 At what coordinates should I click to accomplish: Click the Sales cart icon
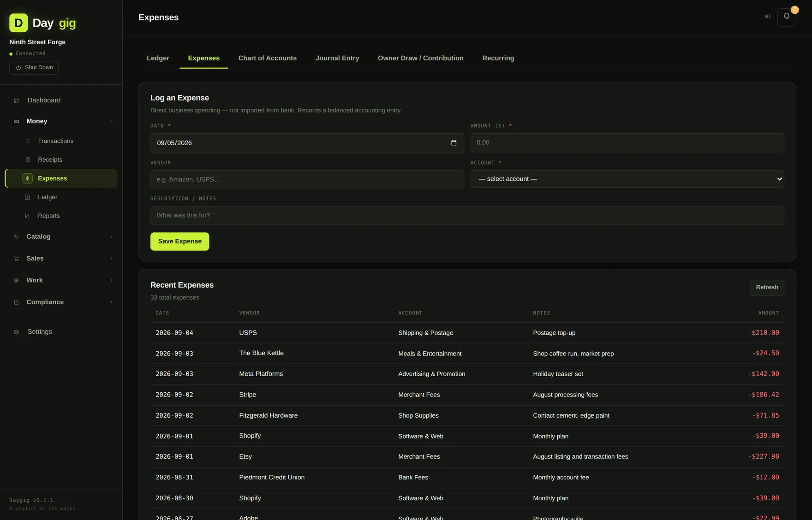pyautogui.click(x=17, y=259)
